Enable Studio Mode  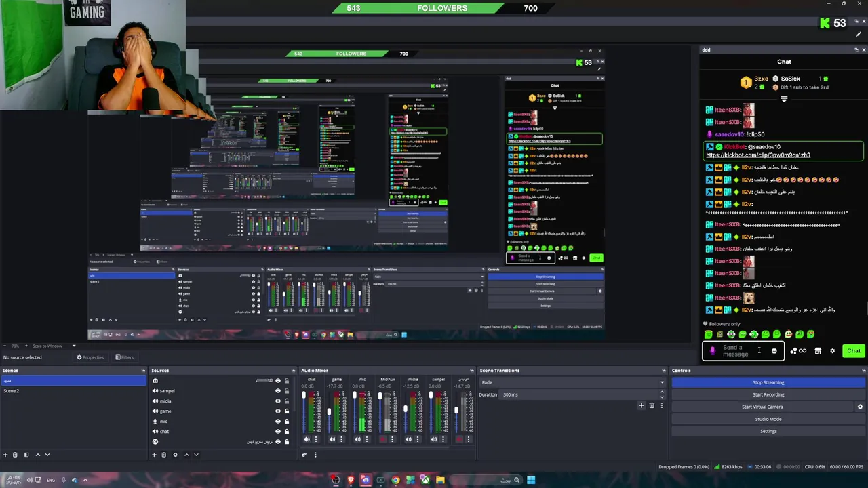click(768, 419)
